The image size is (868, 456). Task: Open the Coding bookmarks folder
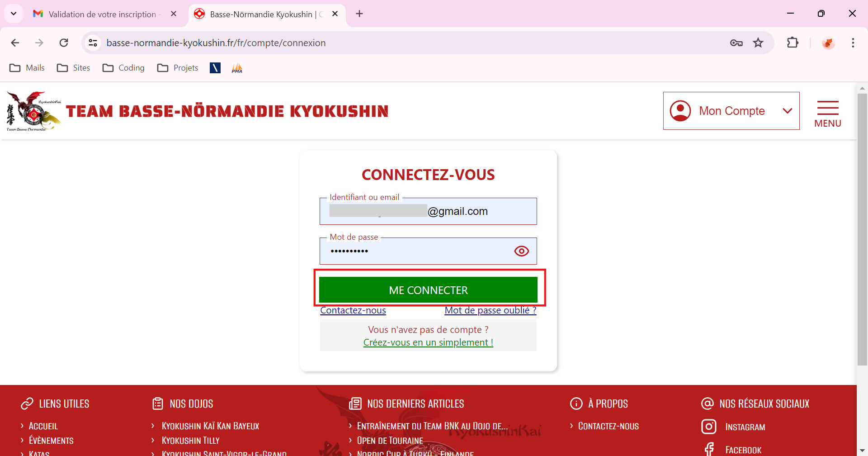pos(123,68)
